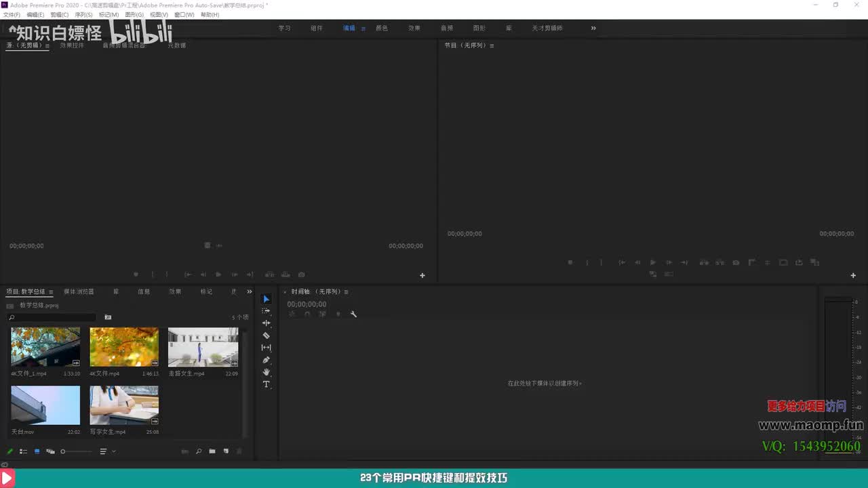Open the Edit (编辑) menu
This screenshot has width=868, height=488.
[x=35, y=14]
